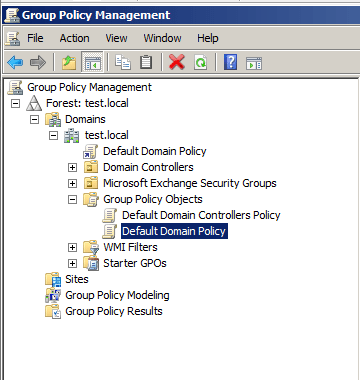Image resolution: width=360 pixels, height=380 pixels.
Task: Click the Starter GPOs folder icon
Action: pos(91,263)
